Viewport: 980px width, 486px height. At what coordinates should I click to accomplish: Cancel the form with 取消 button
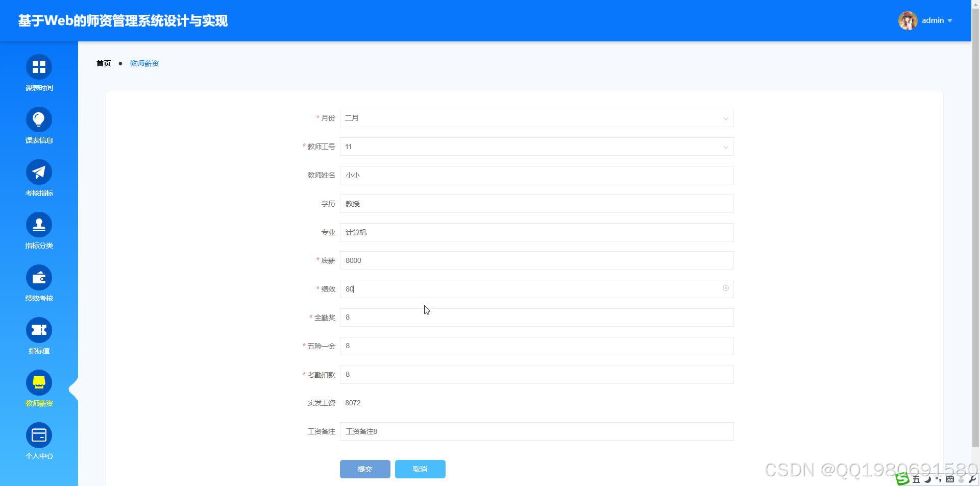coord(420,469)
